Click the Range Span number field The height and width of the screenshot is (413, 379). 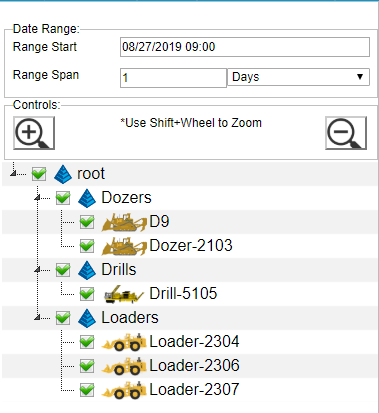pos(173,78)
